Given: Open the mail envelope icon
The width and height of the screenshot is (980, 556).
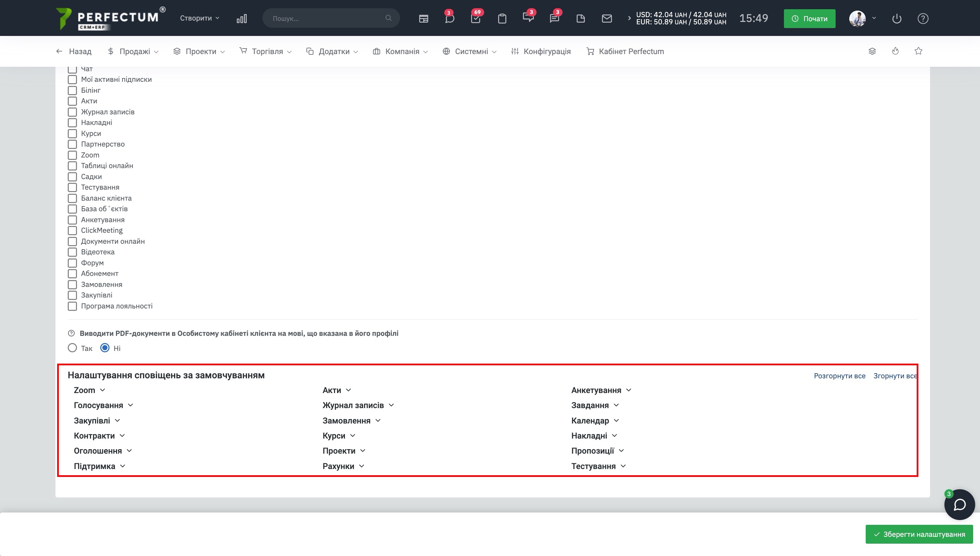Looking at the screenshot, I should click(x=606, y=18).
